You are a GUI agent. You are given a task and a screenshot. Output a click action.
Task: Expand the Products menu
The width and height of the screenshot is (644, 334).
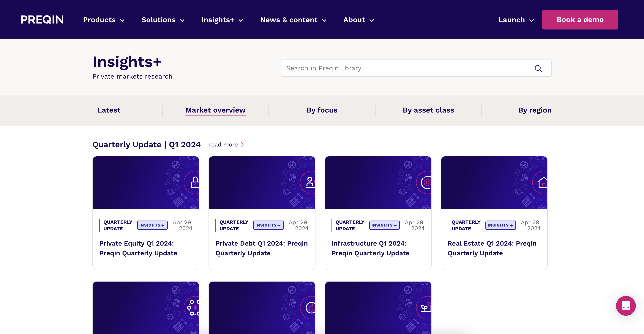pos(103,20)
